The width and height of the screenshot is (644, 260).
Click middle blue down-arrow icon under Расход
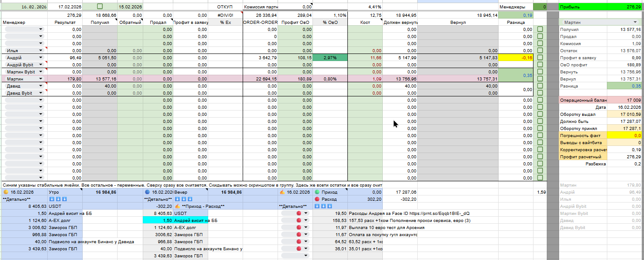tap(322, 206)
